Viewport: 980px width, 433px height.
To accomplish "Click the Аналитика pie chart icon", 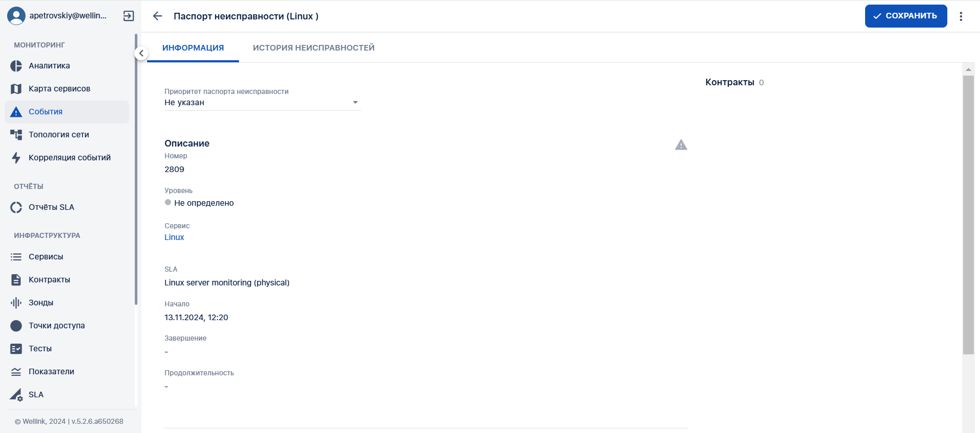I will tap(16, 66).
